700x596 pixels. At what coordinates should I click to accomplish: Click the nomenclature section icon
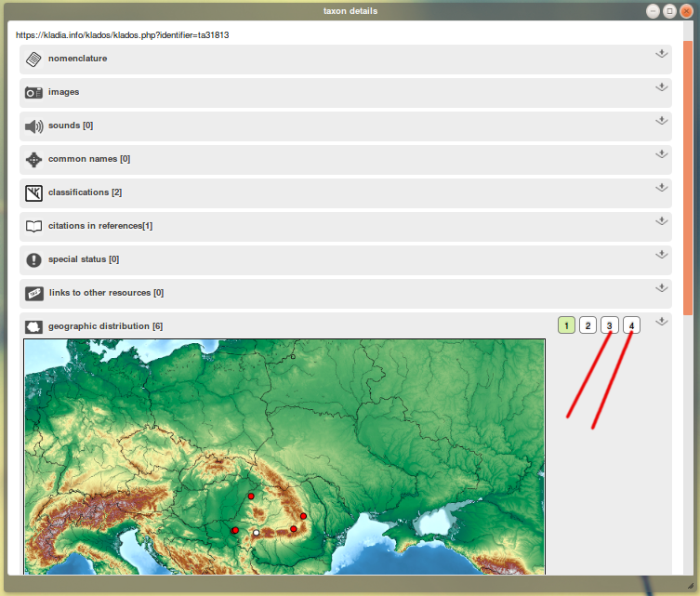[33, 59]
